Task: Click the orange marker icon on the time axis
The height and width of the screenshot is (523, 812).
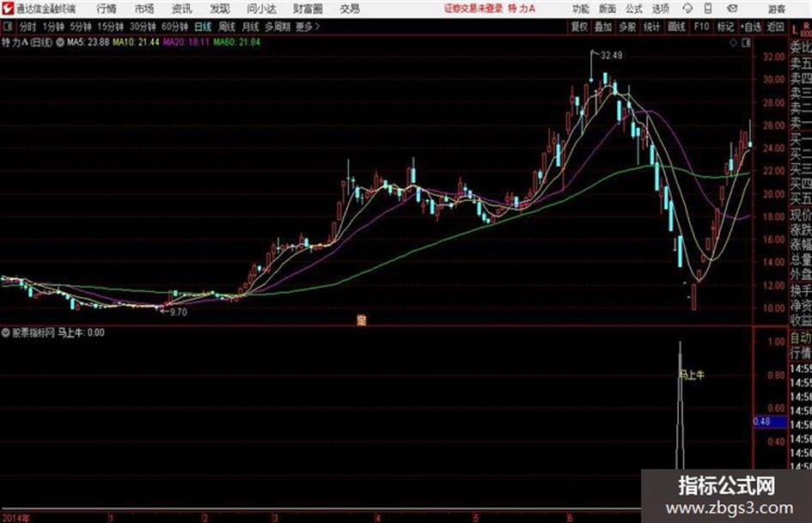Action: point(362,320)
